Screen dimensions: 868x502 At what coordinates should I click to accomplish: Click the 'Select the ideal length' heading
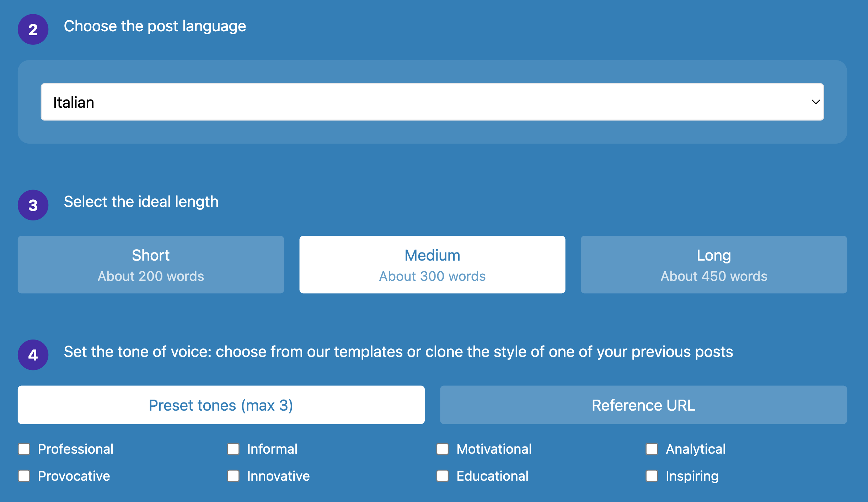141,202
